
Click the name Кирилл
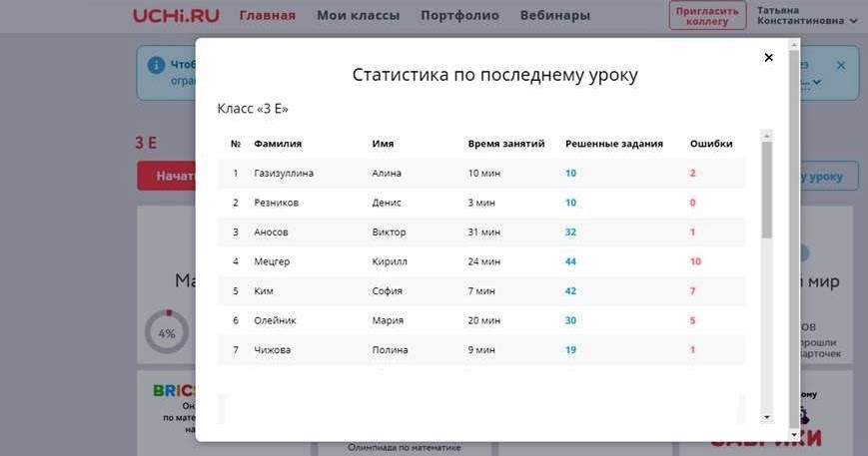point(390,261)
